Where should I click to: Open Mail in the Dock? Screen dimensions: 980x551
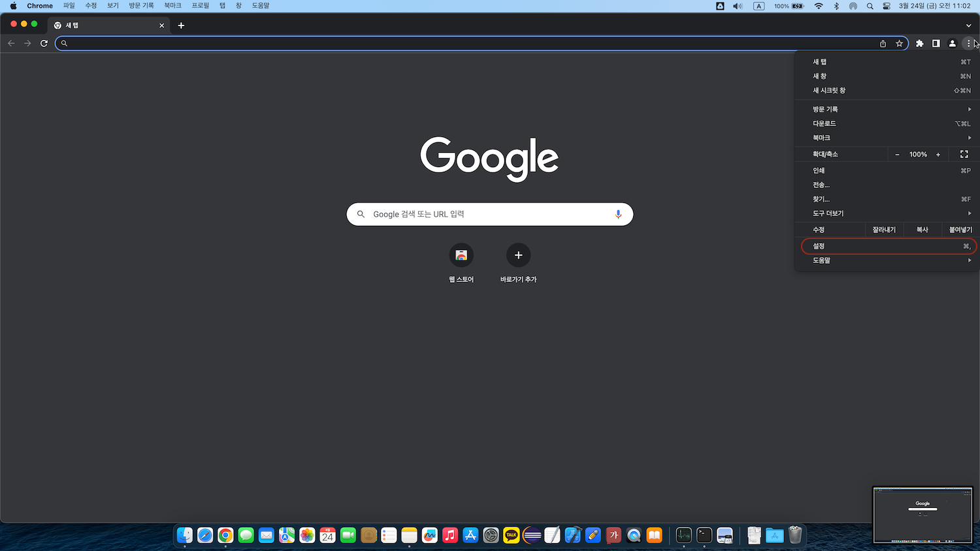click(267, 535)
